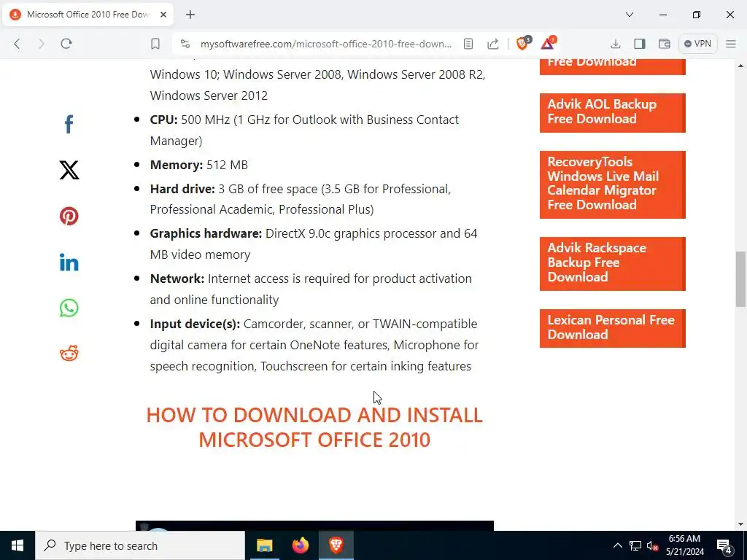
Task: Open Lexican Personal Free Download link
Action: pyautogui.click(x=613, y=328)
